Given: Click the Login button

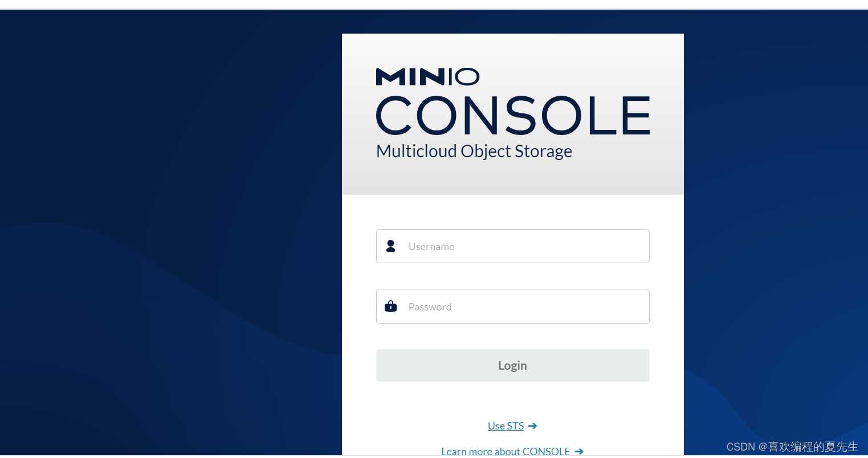Looking at the screenshot, I should (513, 366).
